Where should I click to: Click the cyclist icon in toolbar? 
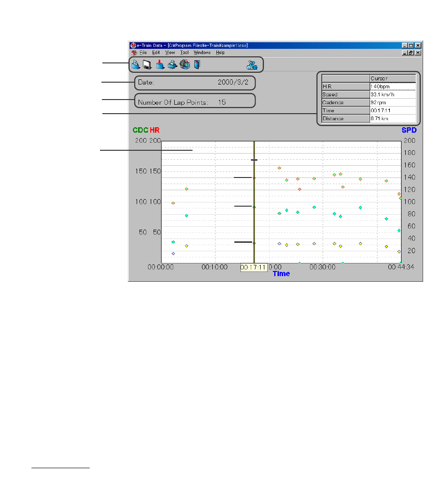click(252, 65)
